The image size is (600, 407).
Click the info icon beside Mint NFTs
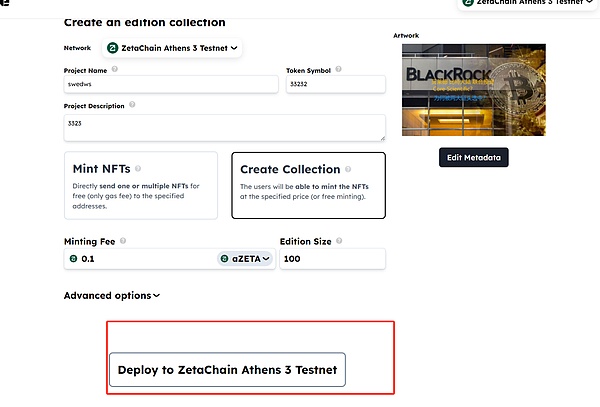tap(138, 169)
